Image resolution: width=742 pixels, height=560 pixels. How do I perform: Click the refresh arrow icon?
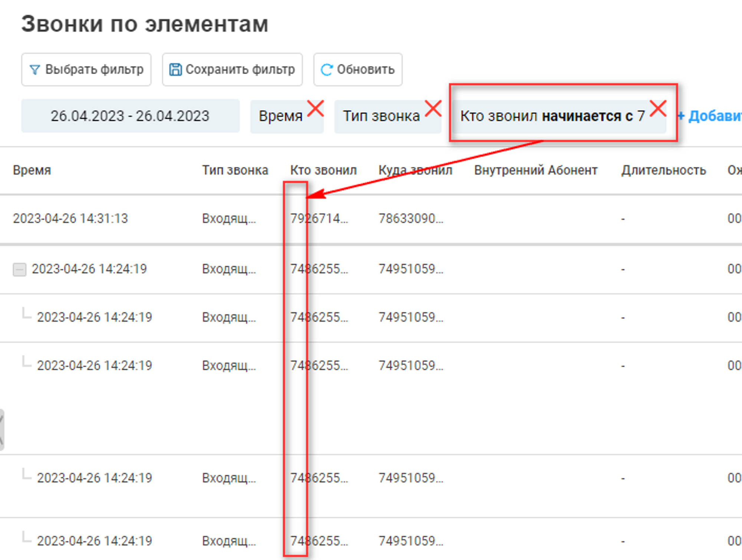point(326,70)
